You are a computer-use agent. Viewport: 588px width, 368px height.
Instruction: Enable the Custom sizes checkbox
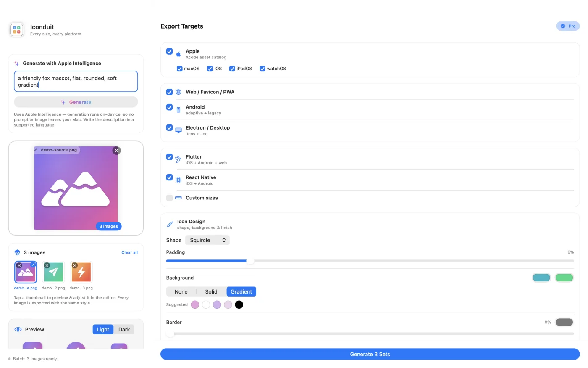pyautogui.click(x=169, y=198)
